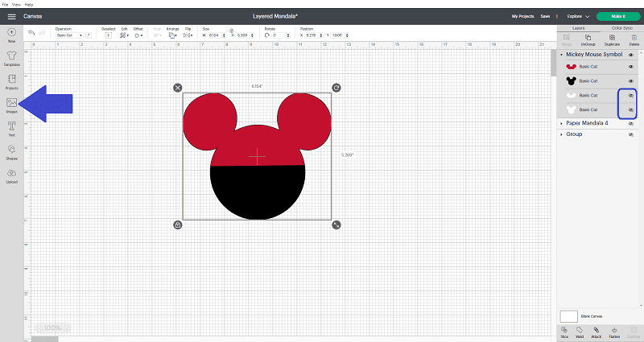The image size is (644, 342).
Task: Open the Templates panel
Action: 11,58
